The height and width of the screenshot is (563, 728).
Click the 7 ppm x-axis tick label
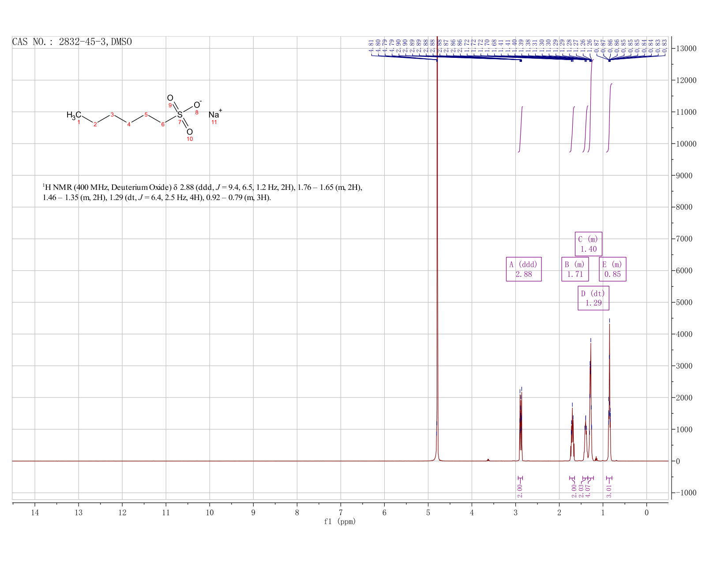(341, 512)
